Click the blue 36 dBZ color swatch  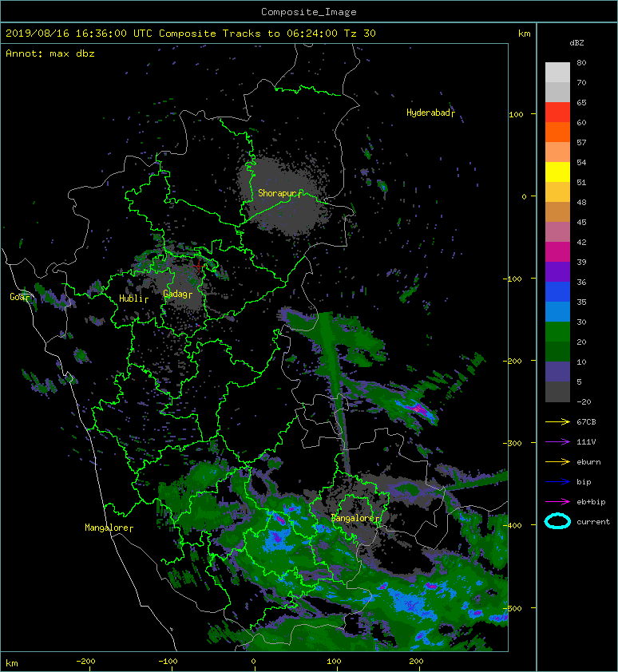tap(557, 291)
